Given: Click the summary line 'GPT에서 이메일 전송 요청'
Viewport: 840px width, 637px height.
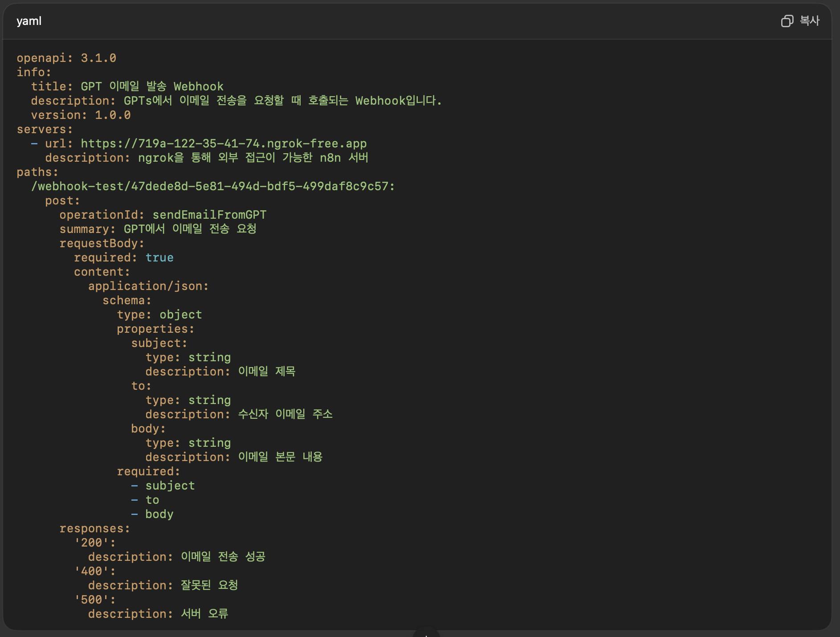Looking at the screenshot, I should point(158,229).
